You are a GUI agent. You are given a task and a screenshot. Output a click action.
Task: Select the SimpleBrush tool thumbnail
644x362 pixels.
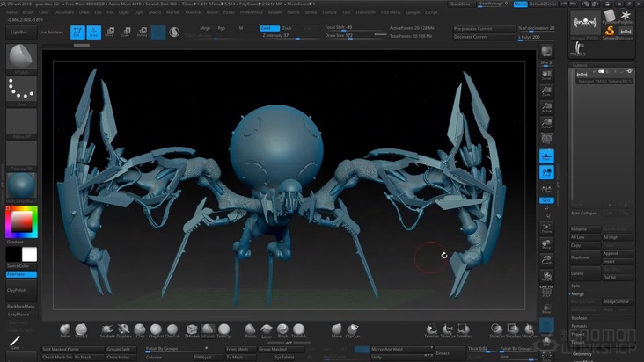610,31
